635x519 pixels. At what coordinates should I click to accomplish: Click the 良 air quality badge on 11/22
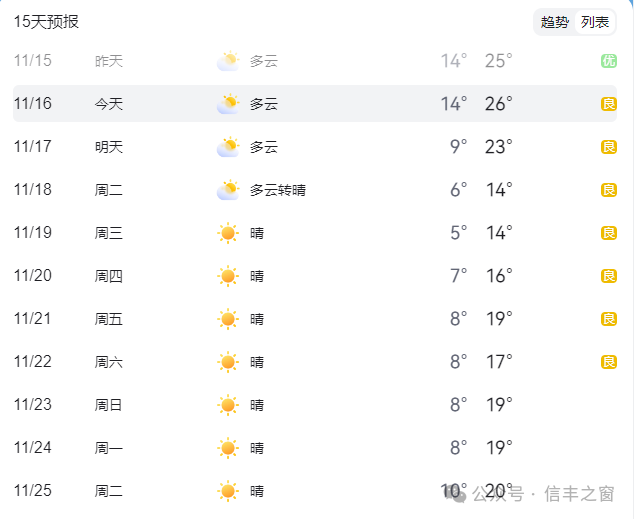point(608,362)
